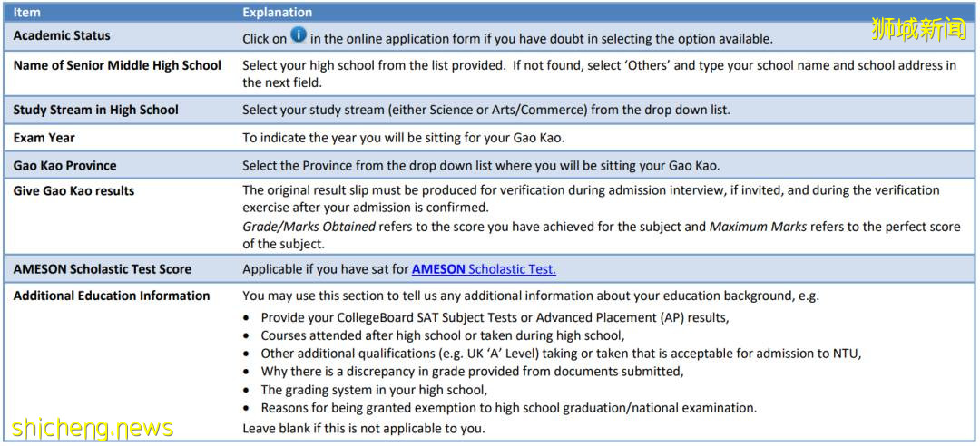The image size is (980, 446).
Task: Click the Academic Status row label
Action: pos(62,36)
